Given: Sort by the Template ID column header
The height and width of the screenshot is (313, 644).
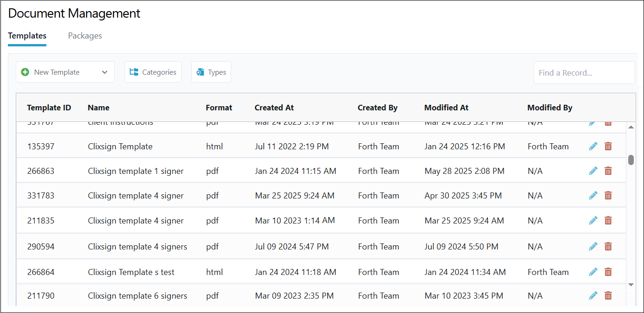Looking at the screenshot, I should (x=49, y=108).
